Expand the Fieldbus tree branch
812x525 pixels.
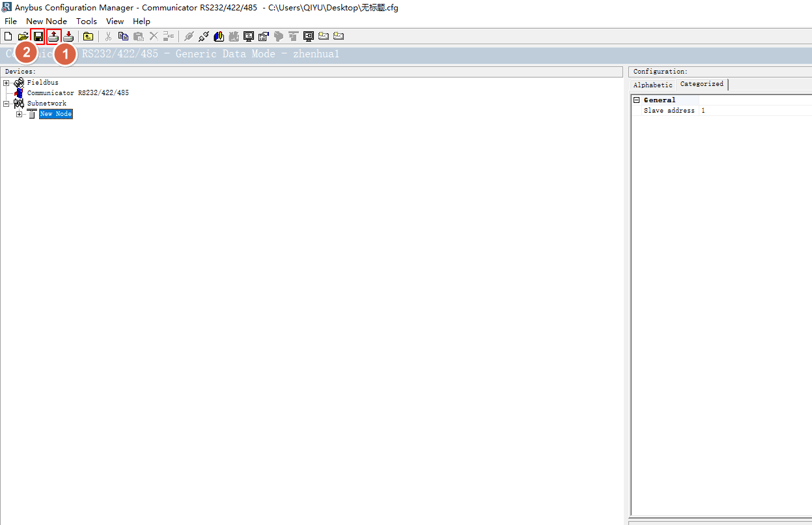[x=7, y=83]
